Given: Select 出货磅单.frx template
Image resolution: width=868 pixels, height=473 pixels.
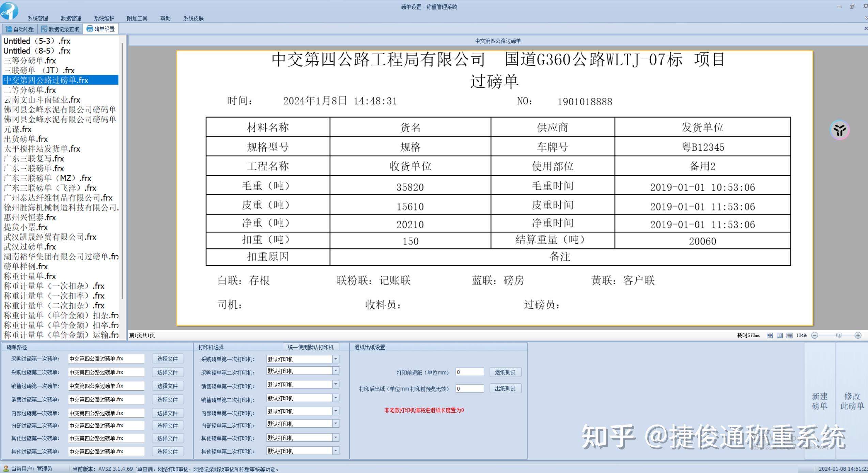Looking at the screenshot, I should point(61,139).
